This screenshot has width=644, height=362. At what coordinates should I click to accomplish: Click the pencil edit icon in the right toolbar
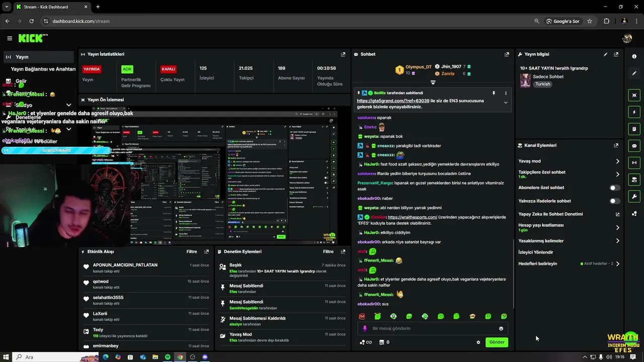[634, 73]
